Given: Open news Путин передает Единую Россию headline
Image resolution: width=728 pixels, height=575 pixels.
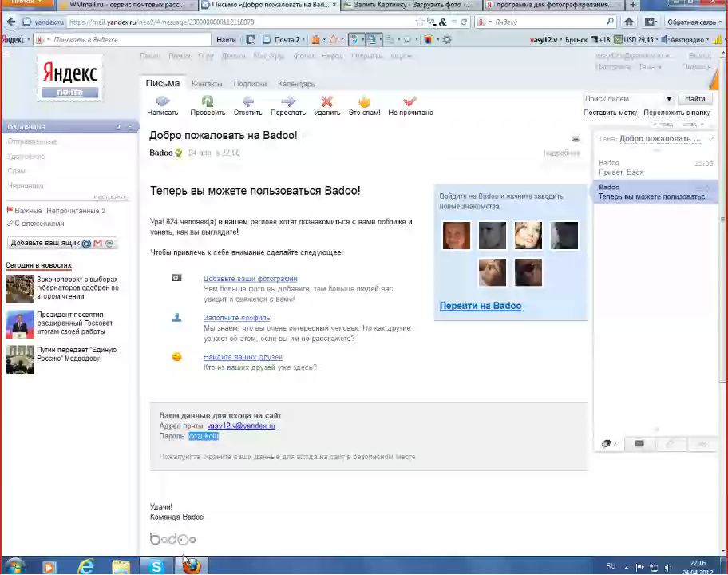Looking at the screenshot, I should coord(77,355).
